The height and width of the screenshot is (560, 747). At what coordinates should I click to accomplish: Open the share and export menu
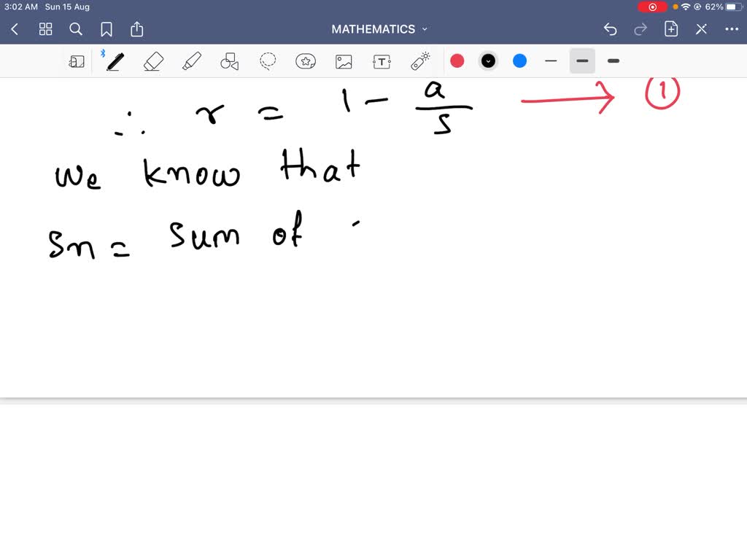pos(137,29)
